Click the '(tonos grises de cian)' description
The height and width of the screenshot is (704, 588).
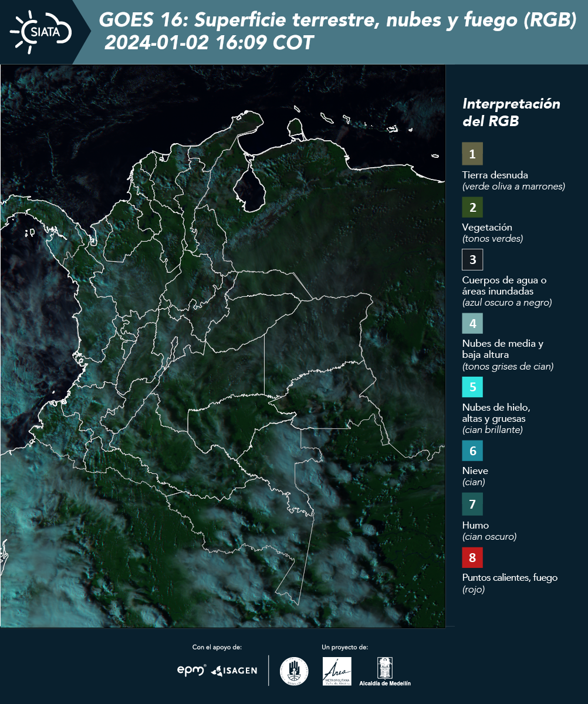508,367
